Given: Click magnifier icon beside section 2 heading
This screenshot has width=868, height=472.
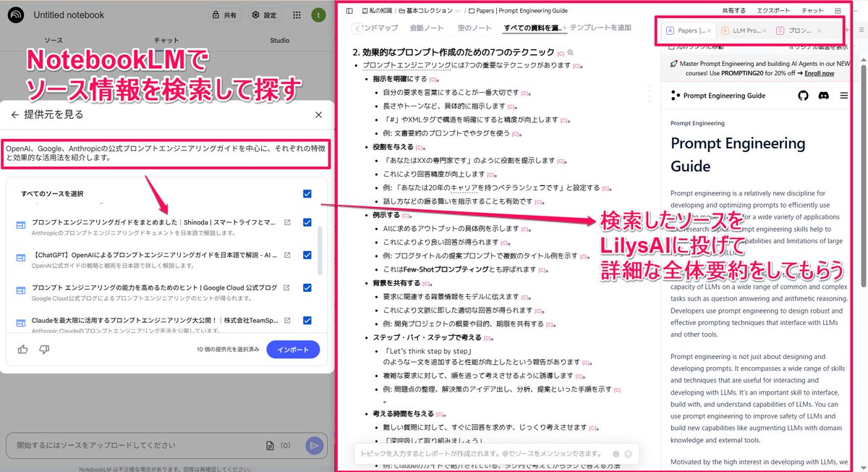Looking at the screenshot, I should pyautogui.click(x=571, y=53).
